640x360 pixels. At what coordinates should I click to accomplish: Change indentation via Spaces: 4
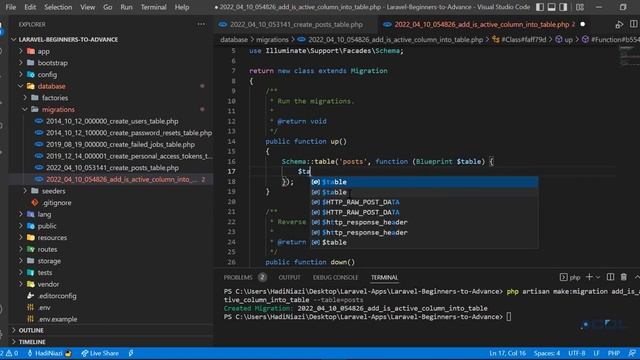(547, 353)
